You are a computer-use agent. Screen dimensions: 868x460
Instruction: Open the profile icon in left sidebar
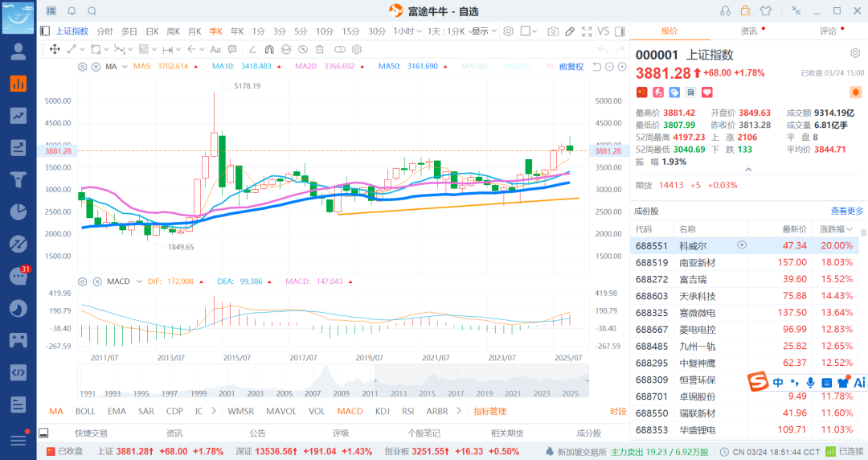pos(18,51)
